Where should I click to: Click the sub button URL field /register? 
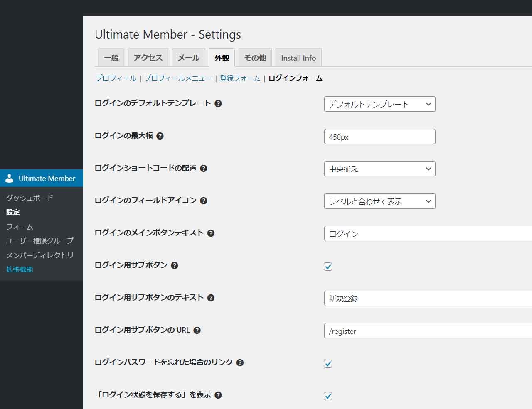[x=428, y=331]
